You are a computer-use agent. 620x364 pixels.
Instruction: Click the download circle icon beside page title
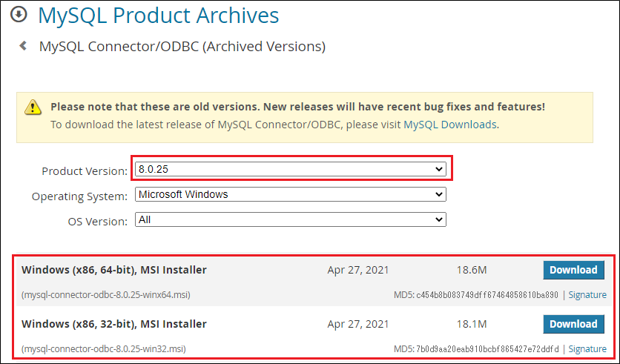(19, 15)
